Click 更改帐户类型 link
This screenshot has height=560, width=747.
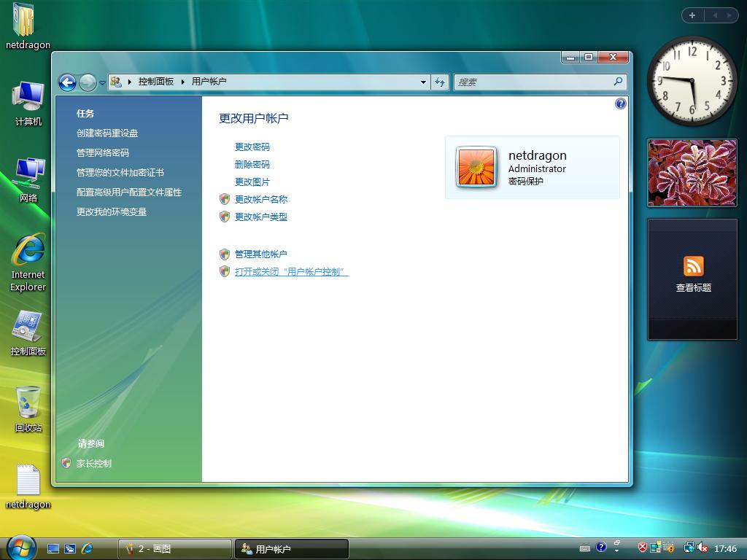click(x=261, y=217)
